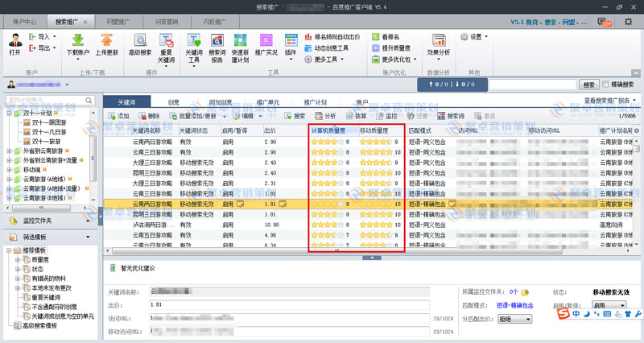Click the 添加 keyword button

tap(118, 116)
